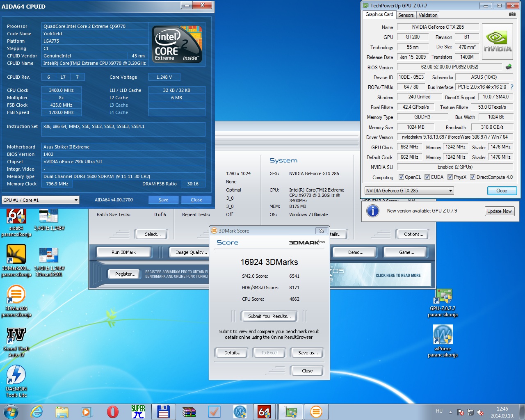Click Submit Your Results button

[x=269, y=316]
